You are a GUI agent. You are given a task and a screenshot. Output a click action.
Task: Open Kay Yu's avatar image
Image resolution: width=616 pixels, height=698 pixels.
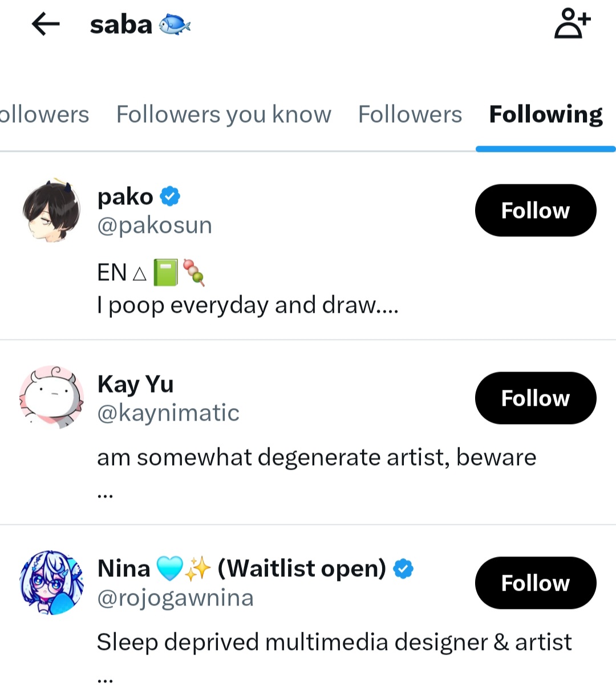(x=51, y=397)
